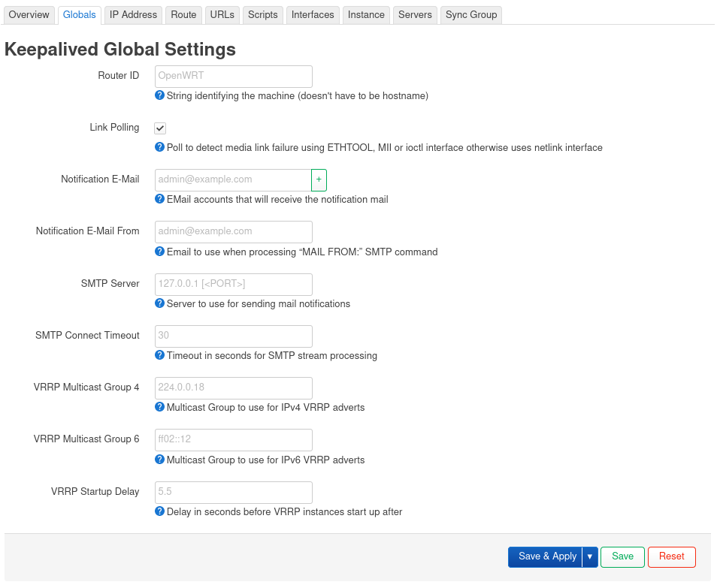Click help icon beside Link Polling description
The height and width of the screenshot is (588, 717).
[159, 147]
